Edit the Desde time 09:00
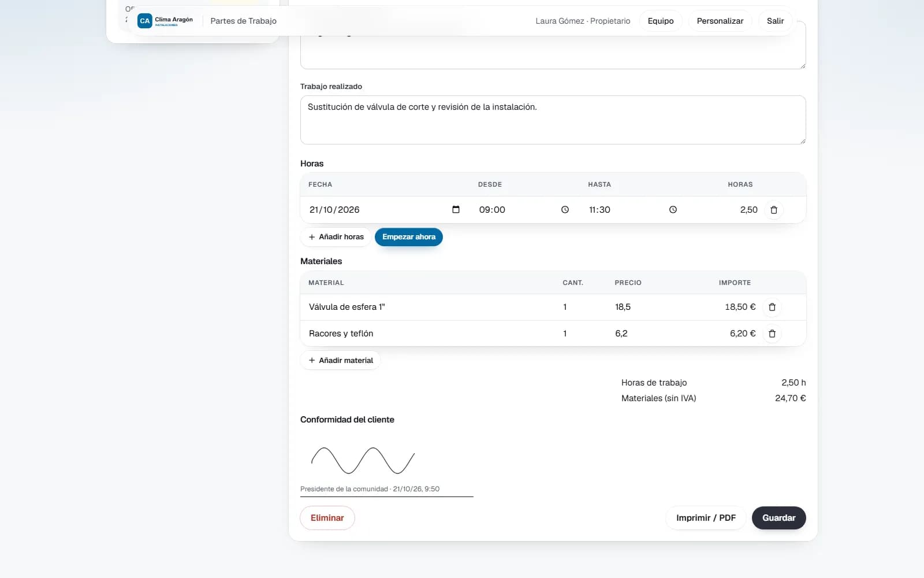Image resolution: width=924 pixels, height=578 pixels. [524, 210]
